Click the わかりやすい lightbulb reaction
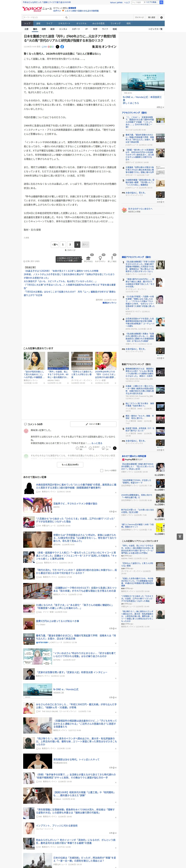The height and width of the screenshot is (868, 186). tap(100, 258)
